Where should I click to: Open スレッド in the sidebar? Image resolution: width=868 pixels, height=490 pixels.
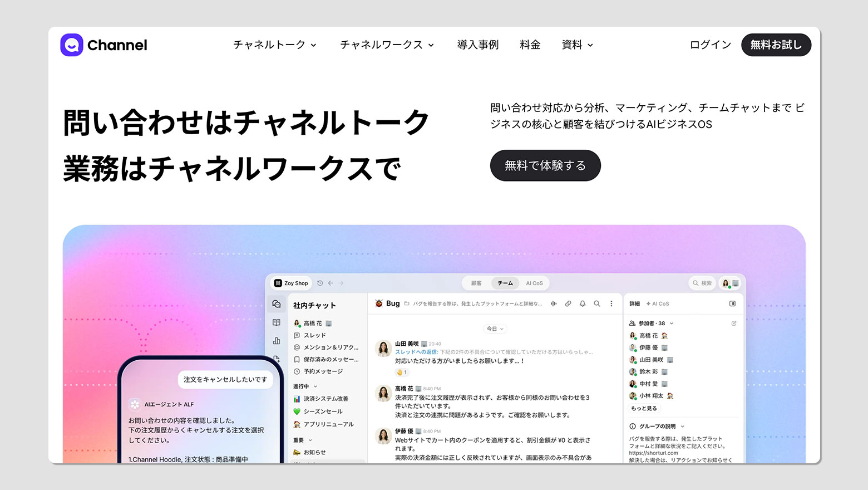[x=310, y=335]
